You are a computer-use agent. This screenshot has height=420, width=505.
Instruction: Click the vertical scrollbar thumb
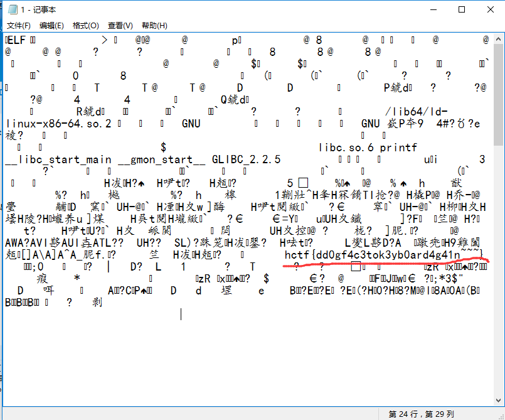point(499,94)
